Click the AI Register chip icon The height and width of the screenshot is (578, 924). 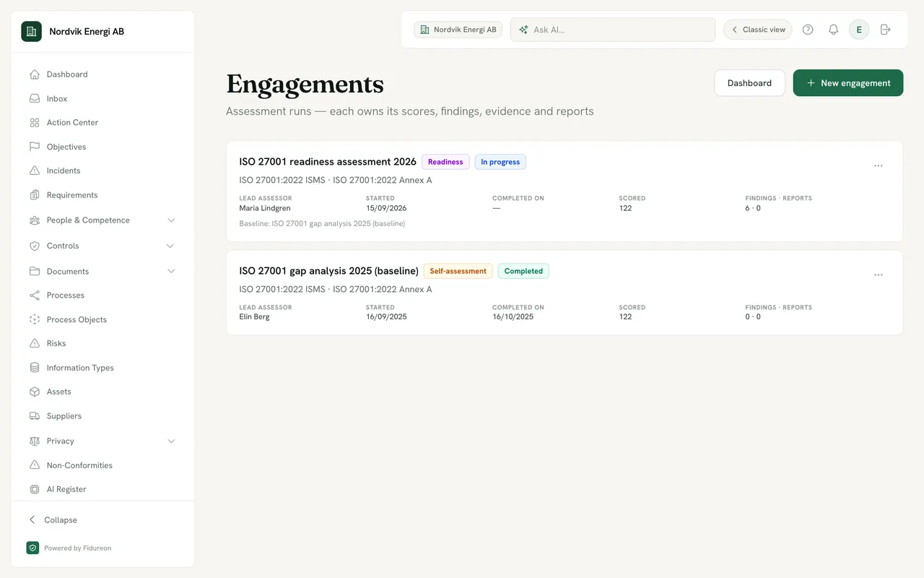click(x=34, y=489)
